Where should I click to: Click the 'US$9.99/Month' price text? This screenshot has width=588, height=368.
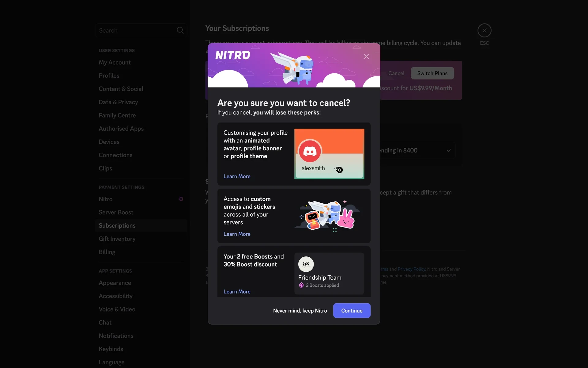pyautogui.click(x=431, y=88)
